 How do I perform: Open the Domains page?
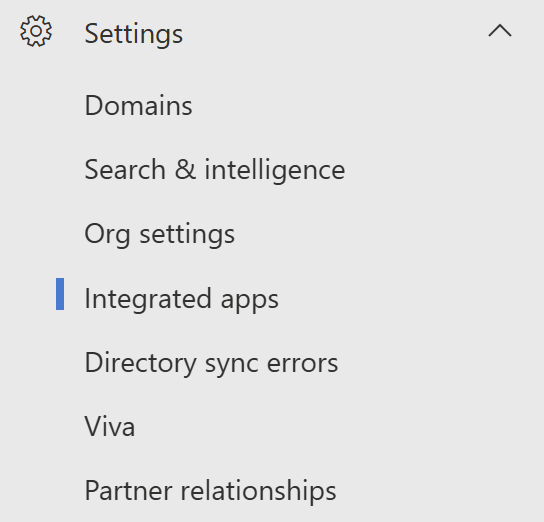click(138, 105)
